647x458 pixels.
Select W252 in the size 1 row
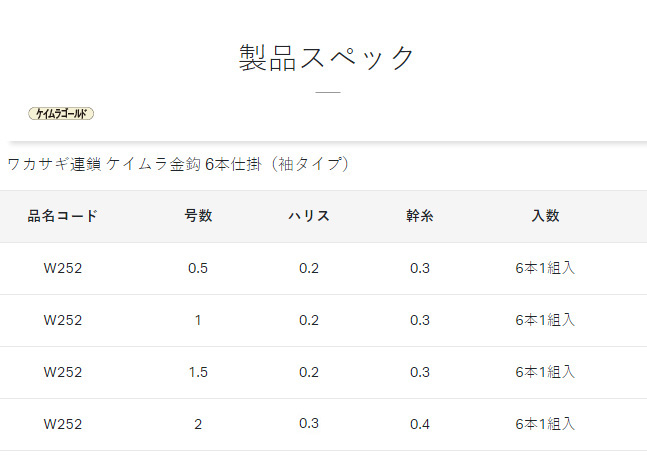coord(63,320)
